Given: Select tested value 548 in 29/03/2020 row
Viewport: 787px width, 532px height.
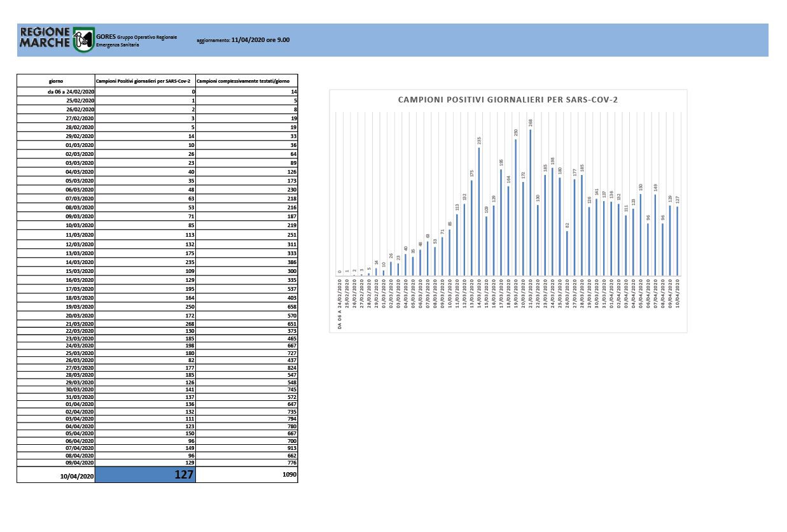Looking at the screenshot, I should pos(247,382).
